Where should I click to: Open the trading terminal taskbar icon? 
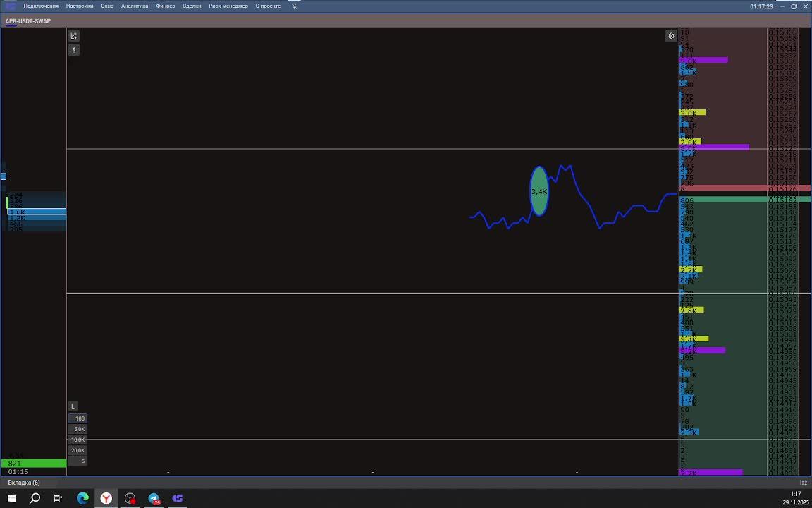click(x=178, y=499)
